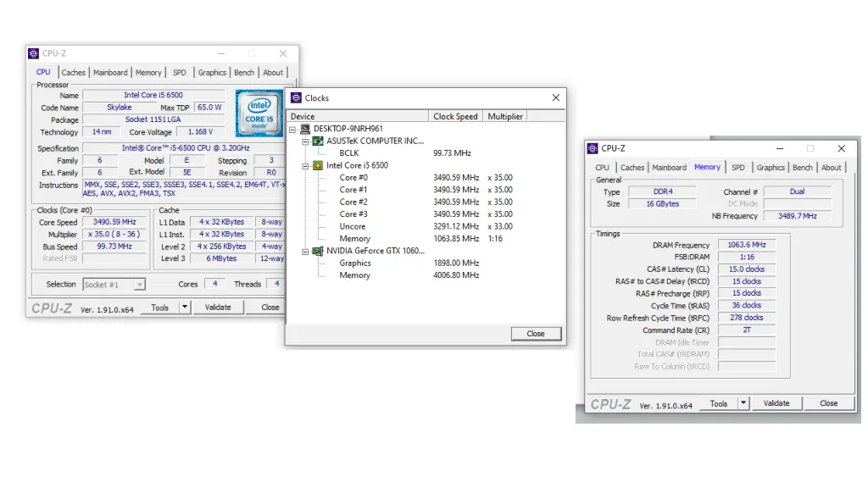Viewport: 868px width, 488px height.
Task: Click Tools button in the Memory CPU-Z window
Action: pos(719,404)
